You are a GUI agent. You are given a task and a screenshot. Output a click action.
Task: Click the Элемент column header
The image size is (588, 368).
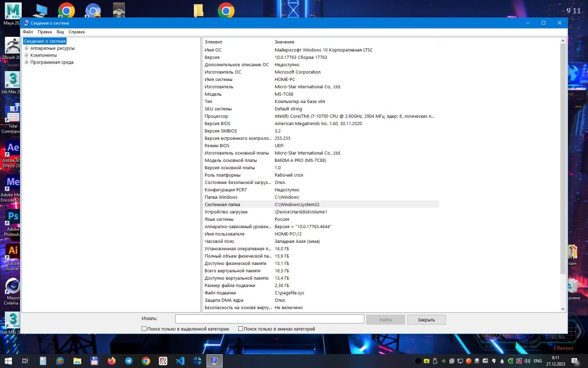tap(237, 42)
